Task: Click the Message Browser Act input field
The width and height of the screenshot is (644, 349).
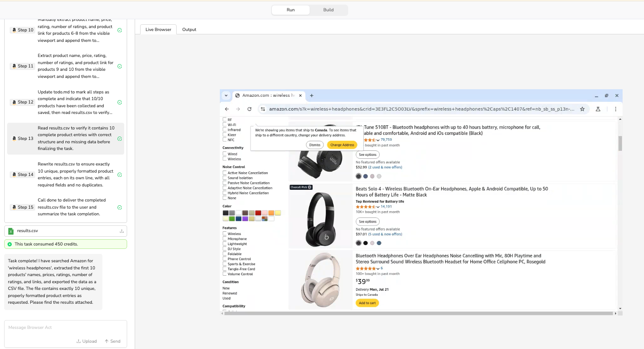Action: click(65, 328)
